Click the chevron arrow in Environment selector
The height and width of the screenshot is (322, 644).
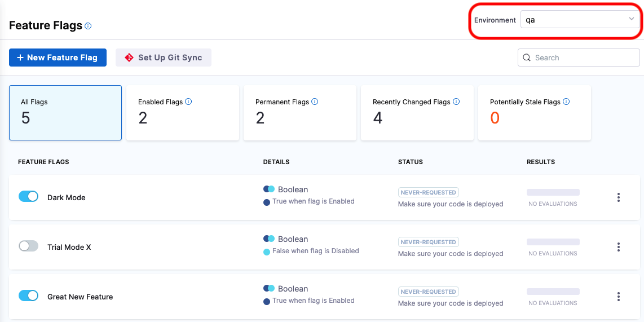pyautogui.click(x=632, y=19)
